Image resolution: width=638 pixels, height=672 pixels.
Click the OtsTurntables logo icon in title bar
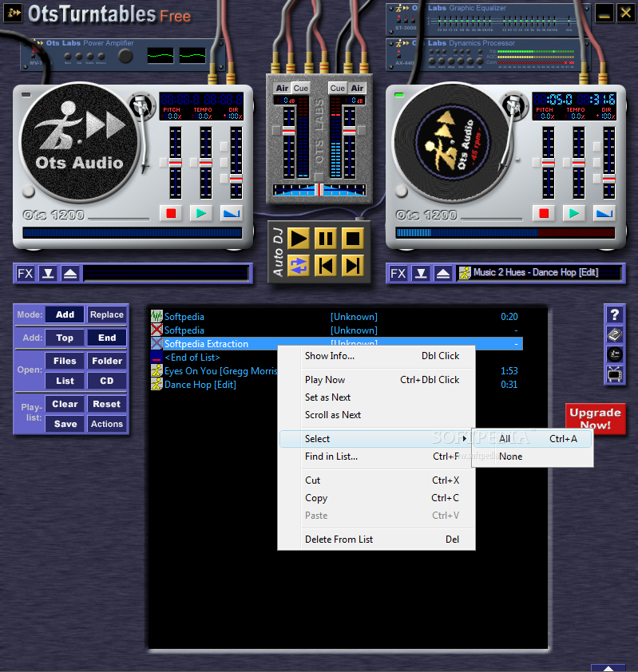[14, 13]
